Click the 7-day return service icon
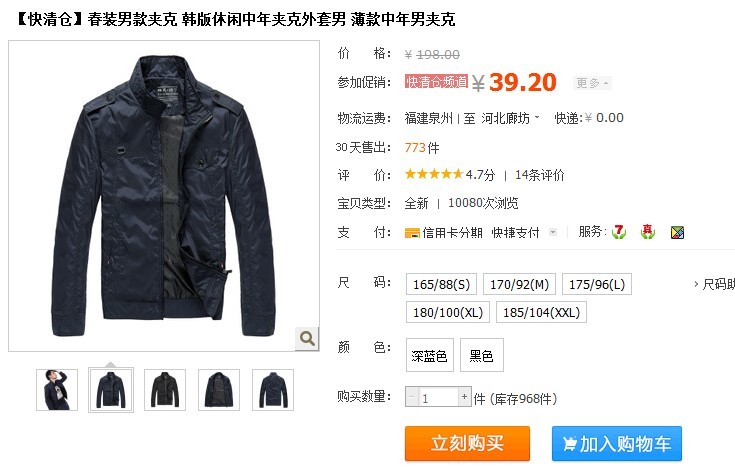Screen dimensions: 735x474 pyautogui.click(x=619, y=232)
